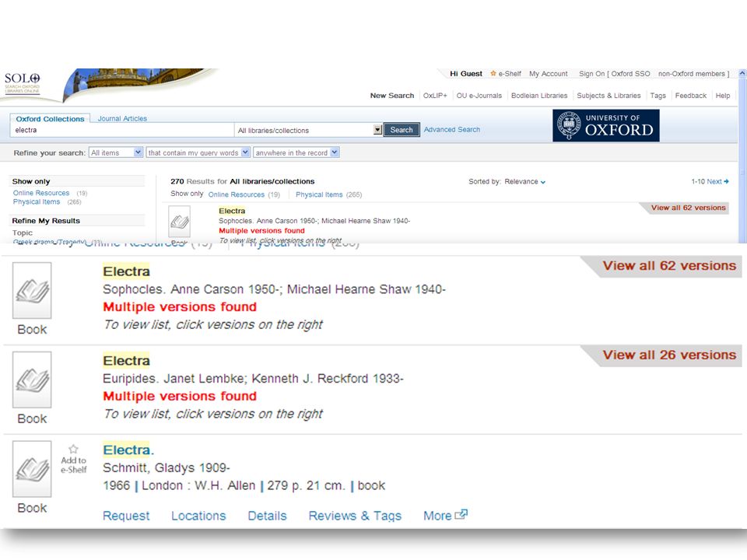Click Request link for Schmitt's Electra
Viewport: 747px width, 560px height.
coord(126,515)
